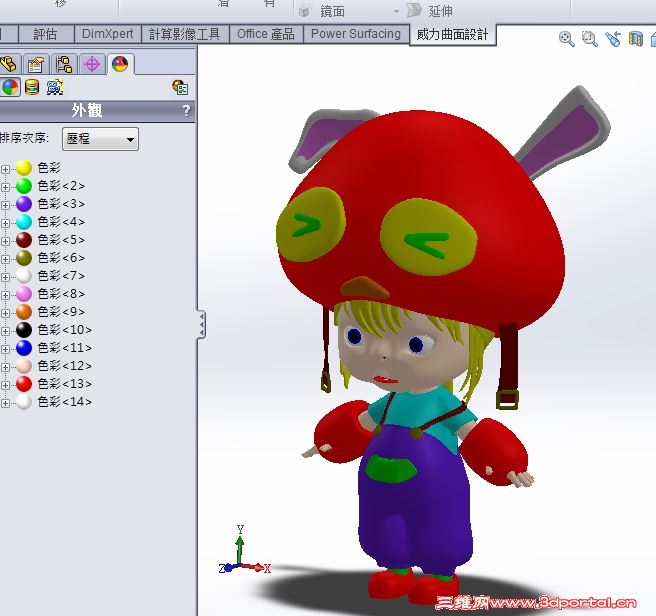The height and width of the screenshot is (616, 656).
Task: Click the 鏡面 mirror tool
Action: point(323,11)
